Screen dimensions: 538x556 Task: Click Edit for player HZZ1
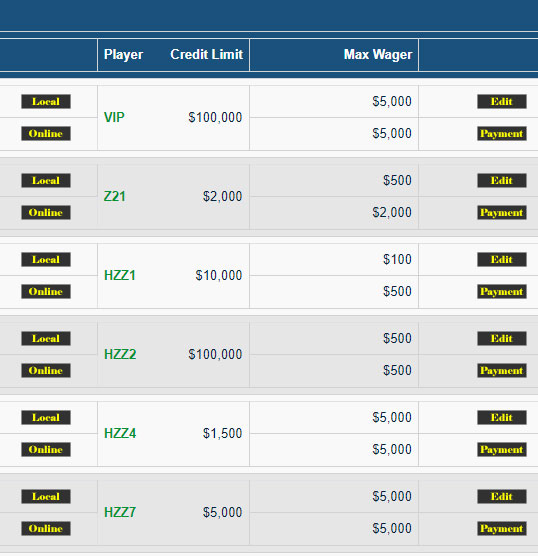501,260
